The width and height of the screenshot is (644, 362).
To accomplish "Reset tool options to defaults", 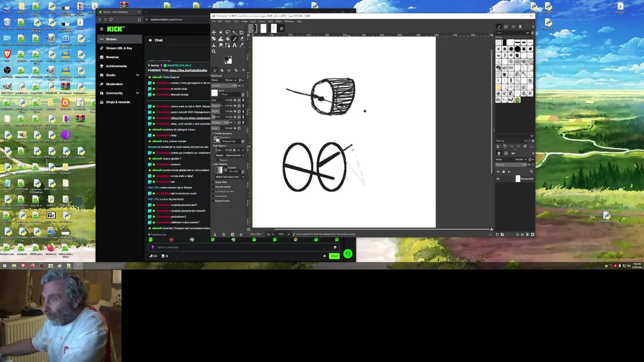I will pos(241,234).
